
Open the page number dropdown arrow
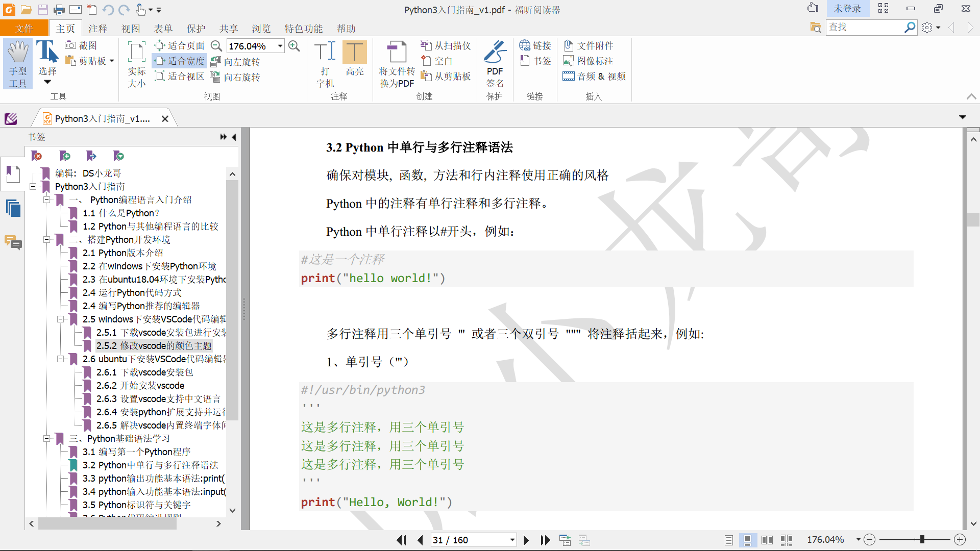[x=512, y=540]
